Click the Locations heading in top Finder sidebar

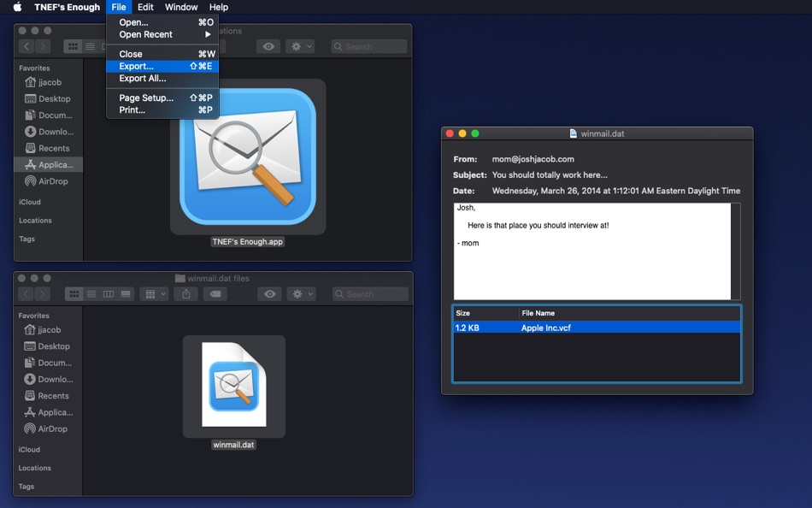pyautogui.click(x=35, y=221)
